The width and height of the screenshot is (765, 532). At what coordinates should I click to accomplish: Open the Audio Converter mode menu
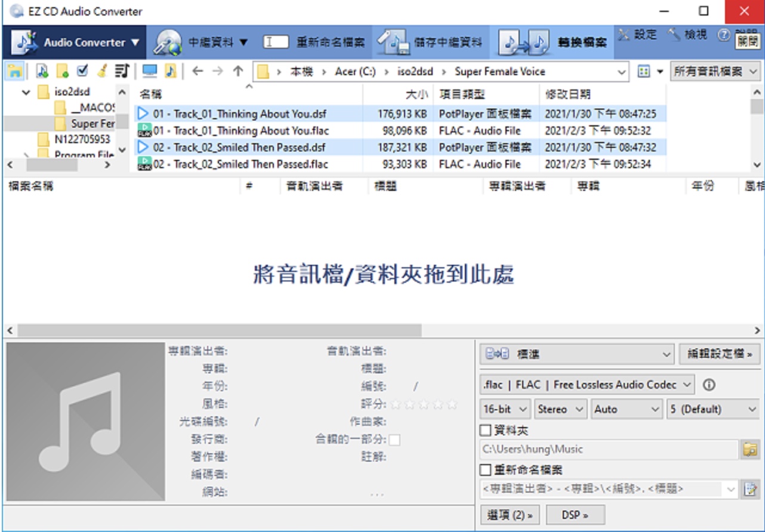(x=75, y=42)
